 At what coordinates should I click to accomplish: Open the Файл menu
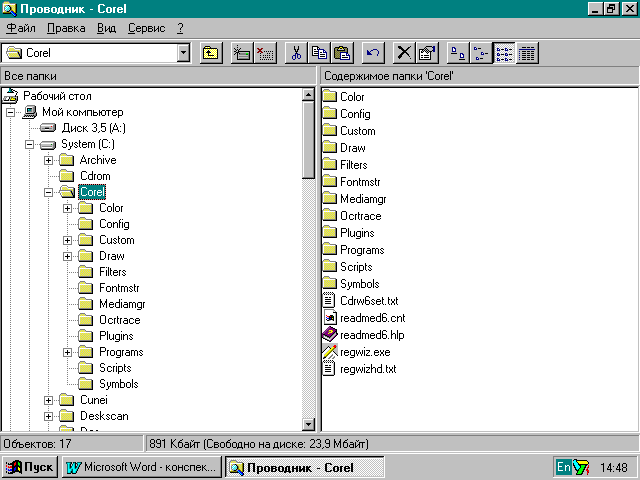(x=21, y=28)
